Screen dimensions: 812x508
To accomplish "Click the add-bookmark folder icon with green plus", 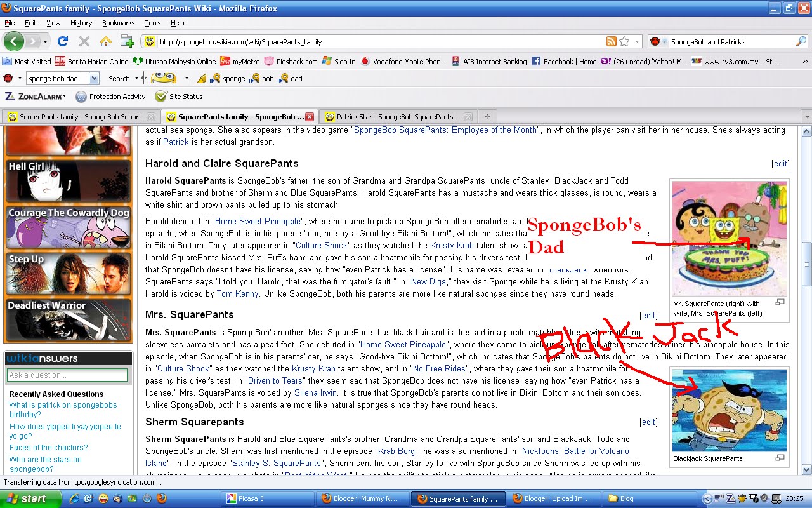I will tap(127, 41).
